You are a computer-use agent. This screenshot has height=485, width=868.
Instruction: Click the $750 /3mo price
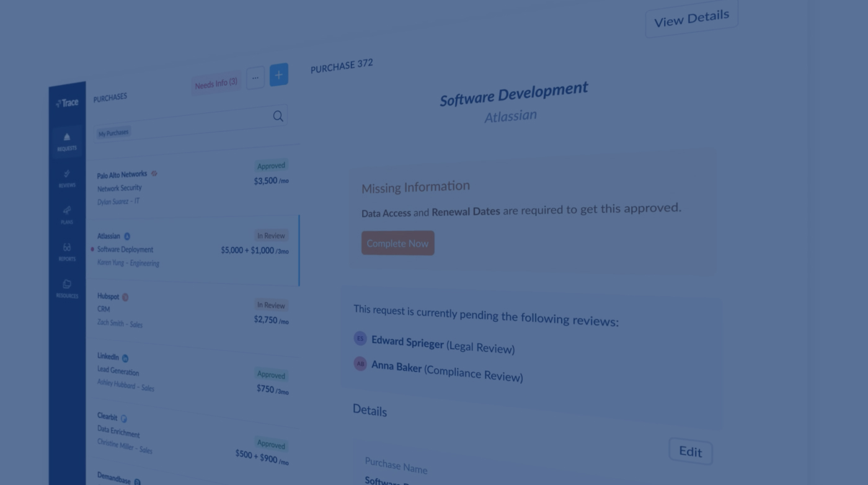tap(273, 389)
